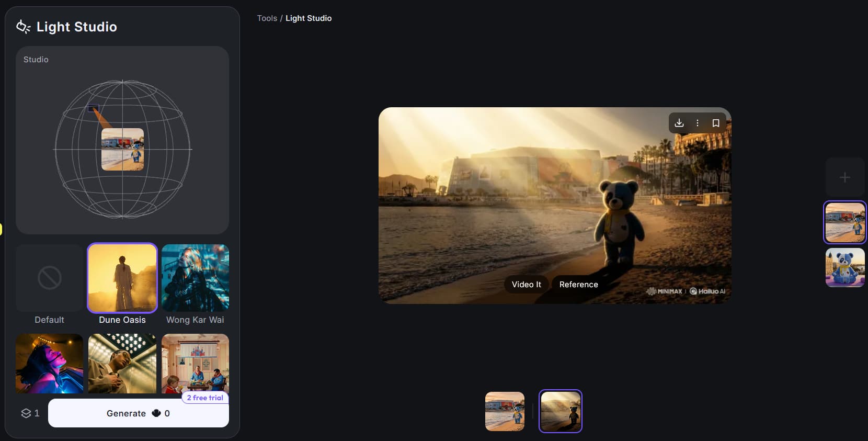The height and width of the screenshot is (441, 868).
Task: Click the light source marker on sphere
Action: click(x=94, y=109)
